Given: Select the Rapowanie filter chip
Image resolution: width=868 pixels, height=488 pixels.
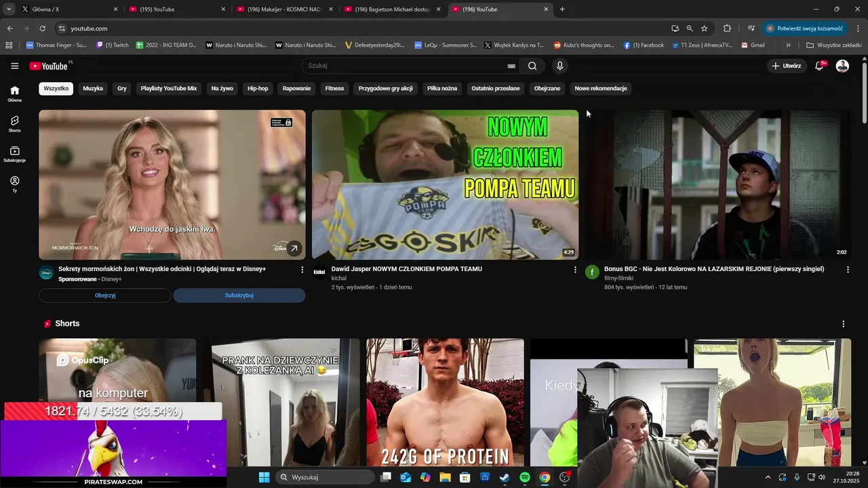Looking at the screenshot, I should [297, 89].
